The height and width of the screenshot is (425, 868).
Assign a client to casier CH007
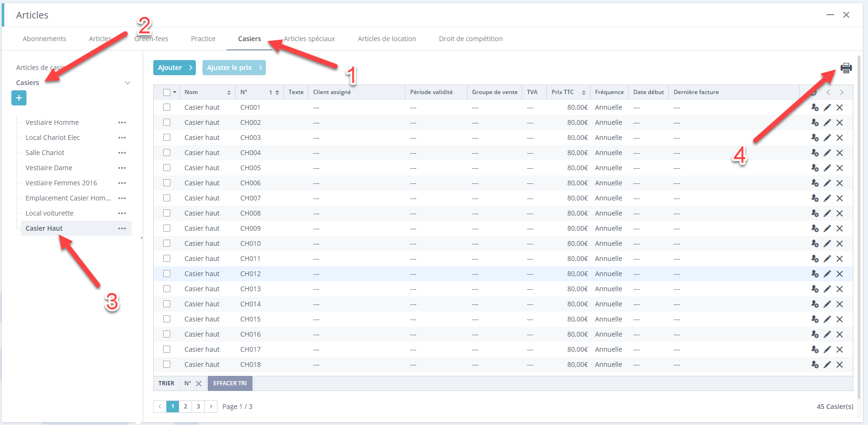(x=815, y=198)
